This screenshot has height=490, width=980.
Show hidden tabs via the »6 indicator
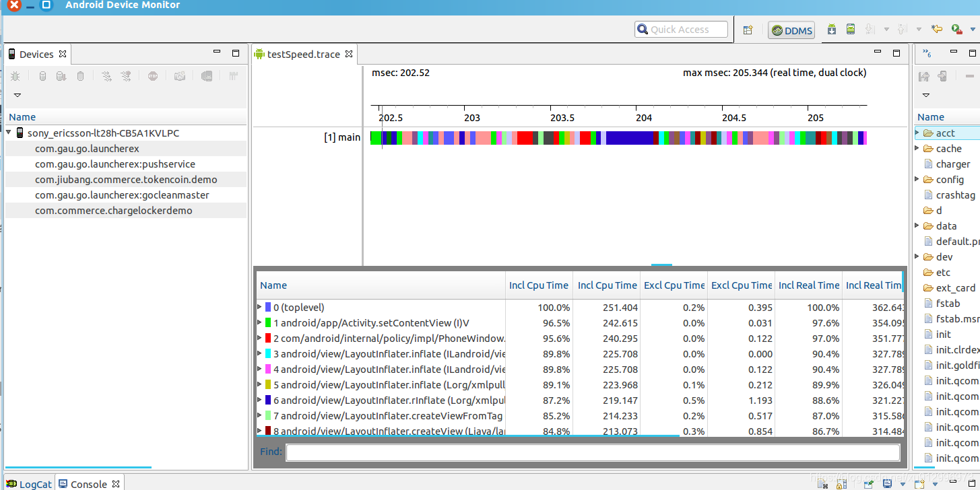coord(927,53)
